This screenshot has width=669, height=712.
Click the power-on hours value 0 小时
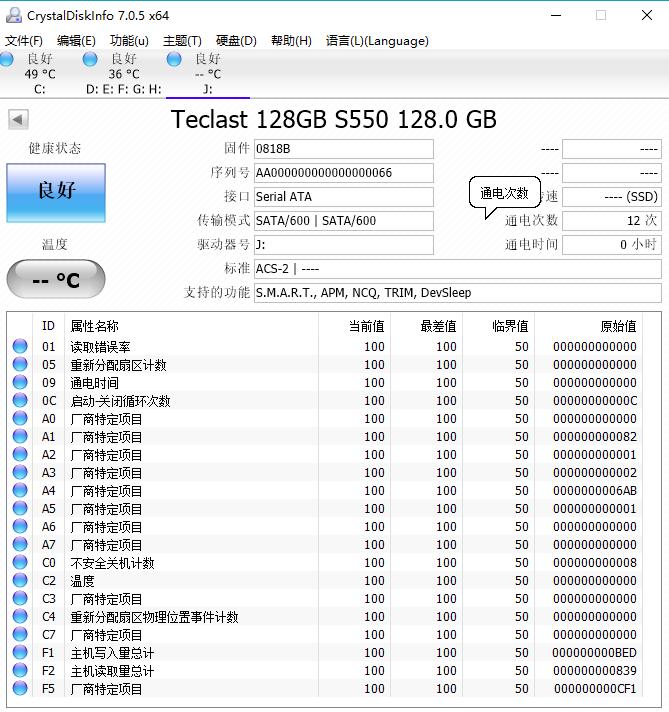pyautogui.click(x=612, y=245)
